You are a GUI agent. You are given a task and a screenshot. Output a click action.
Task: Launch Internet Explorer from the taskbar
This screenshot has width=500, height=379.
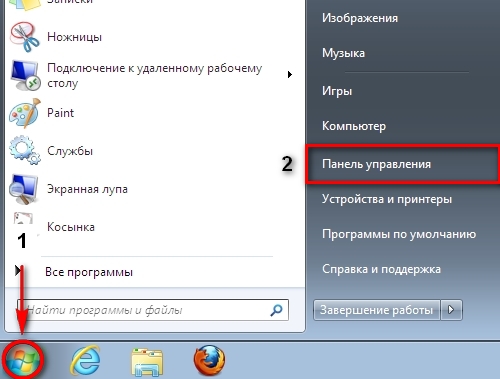[x=85, y=360]
